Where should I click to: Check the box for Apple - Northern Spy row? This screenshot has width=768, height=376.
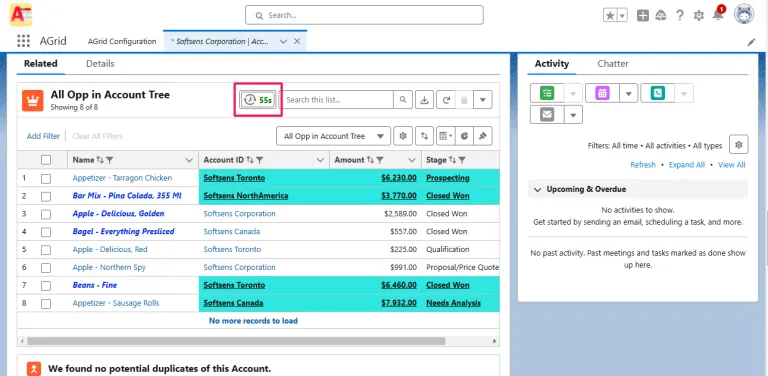click(46, 268)
